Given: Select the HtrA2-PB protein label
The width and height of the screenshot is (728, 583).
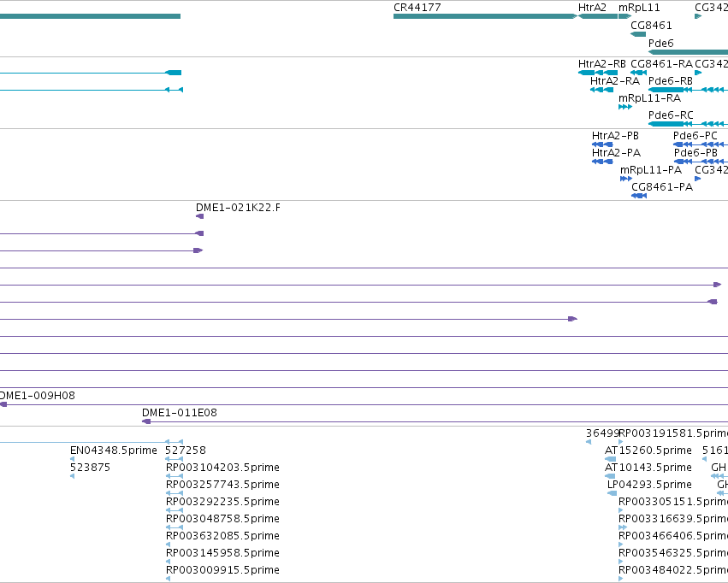Looking at the screenshot, I should pos(615,135).
